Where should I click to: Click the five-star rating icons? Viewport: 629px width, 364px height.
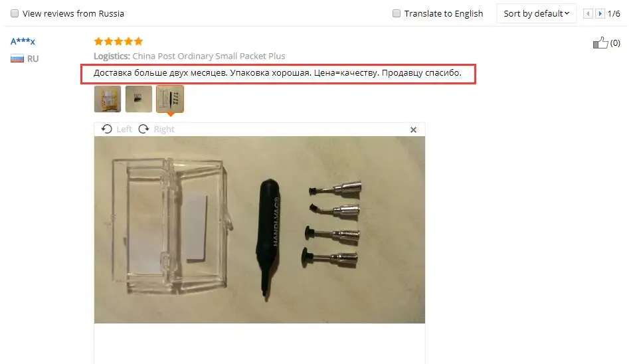click(118, 41)
